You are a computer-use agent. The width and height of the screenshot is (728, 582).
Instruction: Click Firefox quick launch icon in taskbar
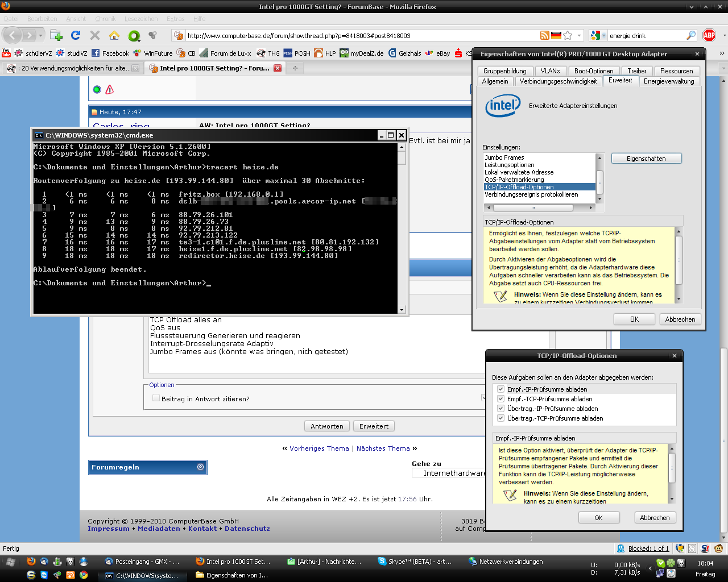(x=31, y=562)
